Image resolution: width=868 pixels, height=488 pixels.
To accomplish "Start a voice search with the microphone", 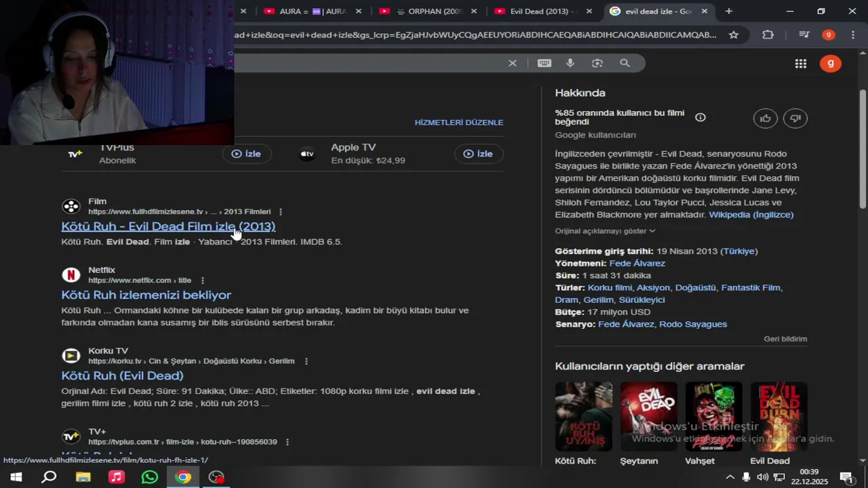I will 570,63.
